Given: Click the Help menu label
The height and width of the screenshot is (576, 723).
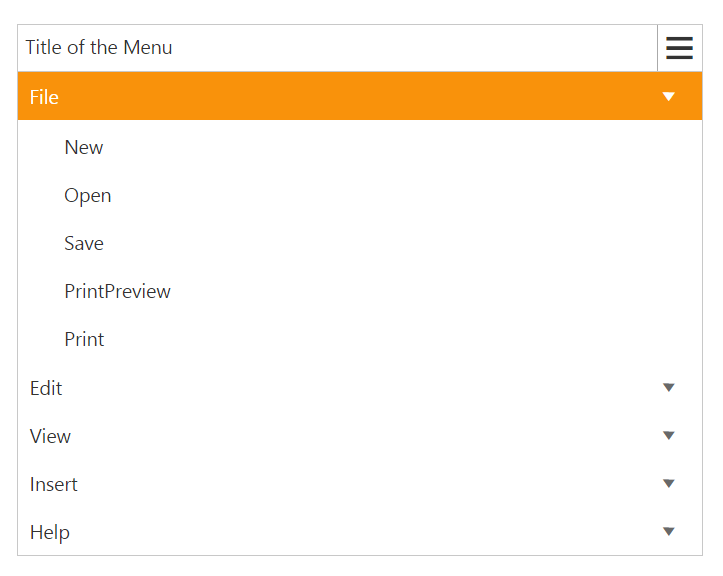Looking at the screenshot, I should [50, 532].
